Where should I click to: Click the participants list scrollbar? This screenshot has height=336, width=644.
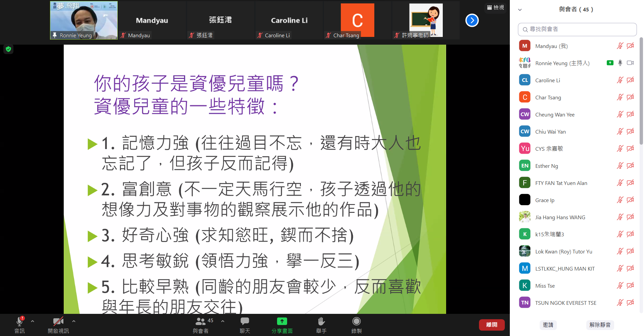coord(641,91)
